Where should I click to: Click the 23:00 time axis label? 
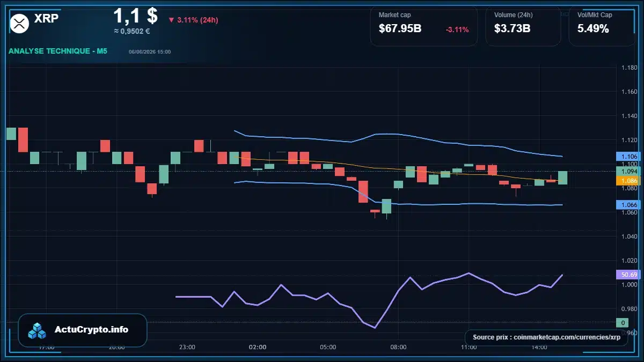click(x=187, y=347)
